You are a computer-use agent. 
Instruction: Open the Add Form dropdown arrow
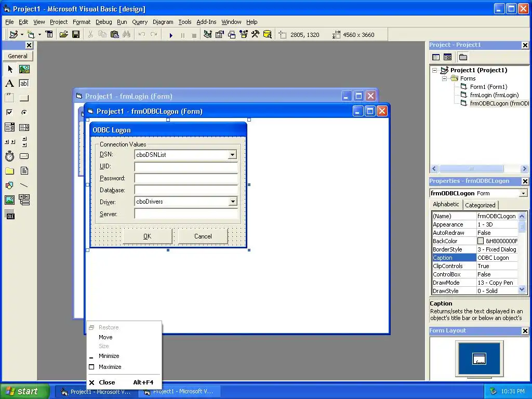click(x=39, y=34)
